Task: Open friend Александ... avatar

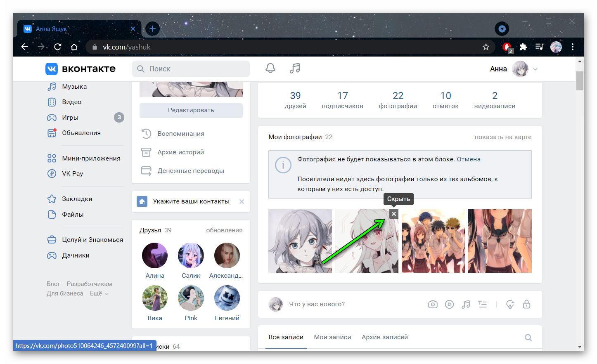Action: tap(227, 255)
